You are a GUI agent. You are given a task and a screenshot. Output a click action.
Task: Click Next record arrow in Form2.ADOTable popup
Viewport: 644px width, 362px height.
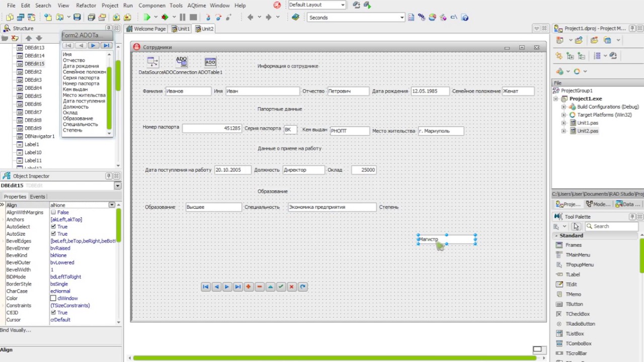93,46
